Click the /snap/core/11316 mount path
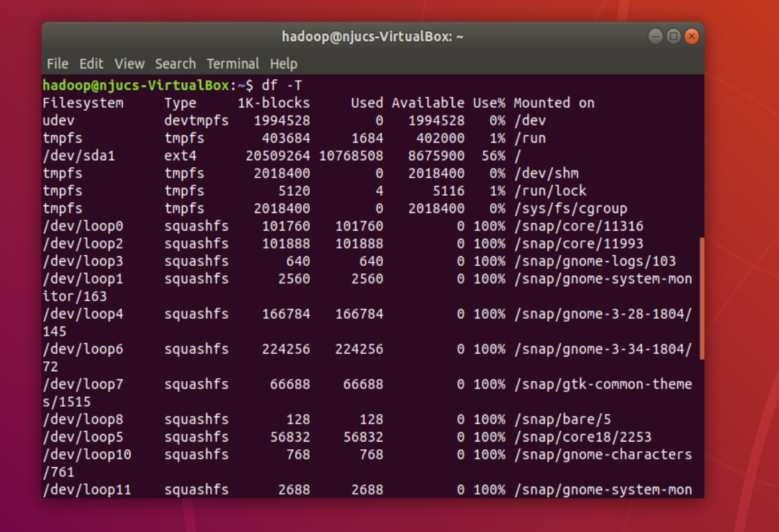 pyautogui.click(x=579, y=226)
